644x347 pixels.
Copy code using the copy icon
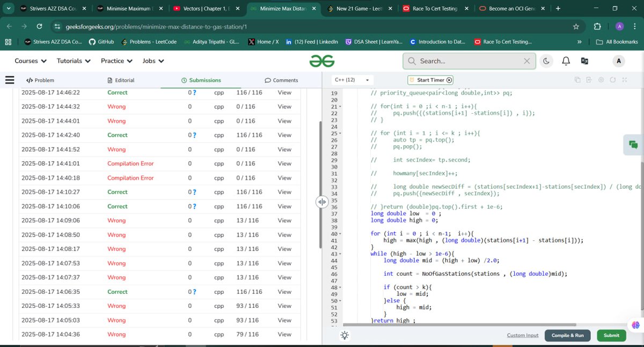coord(577,80)
